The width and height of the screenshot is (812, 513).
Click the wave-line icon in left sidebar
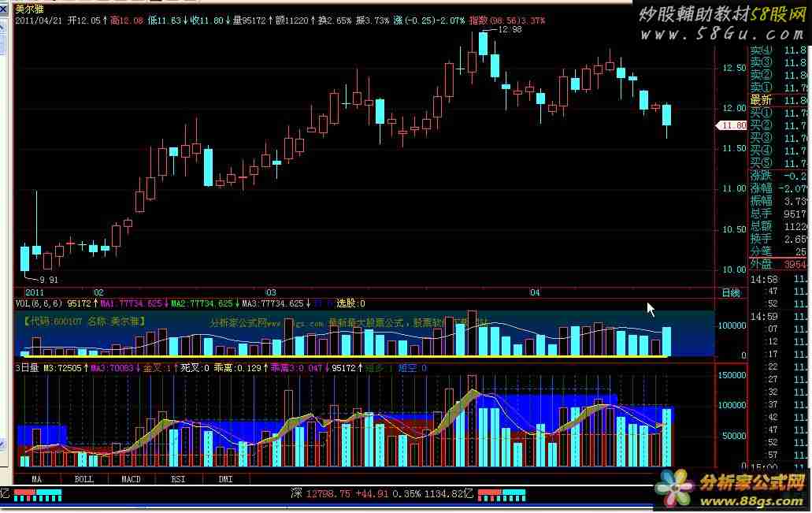coord(2,28)
